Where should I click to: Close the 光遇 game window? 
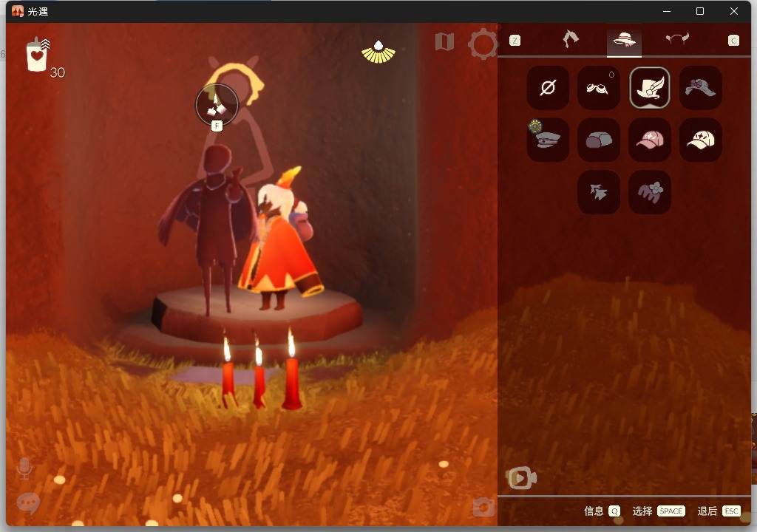click(x=734, y=11)
